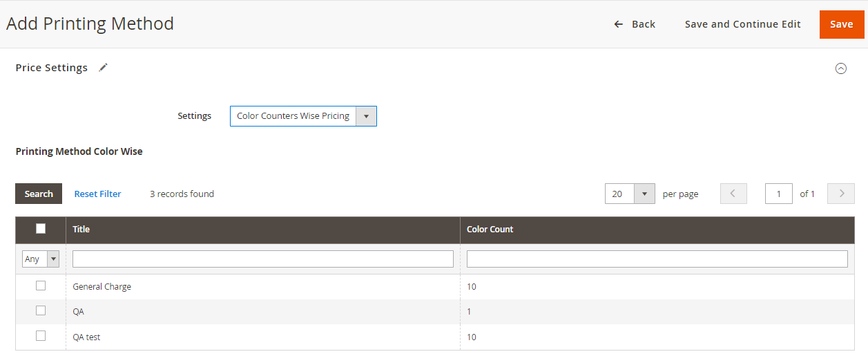Click the orange Save button

click(x=841, y=24)
